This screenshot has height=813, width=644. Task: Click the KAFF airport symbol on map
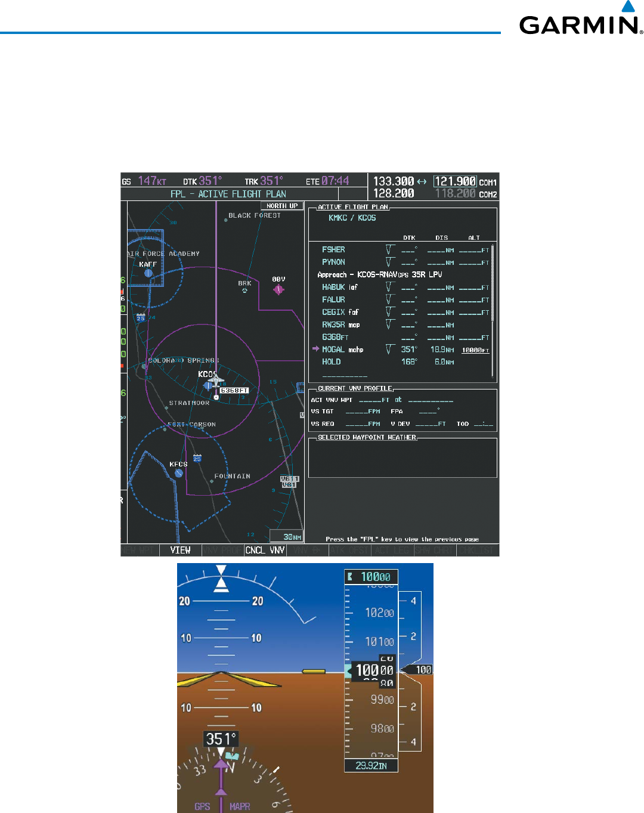point(148,273)
